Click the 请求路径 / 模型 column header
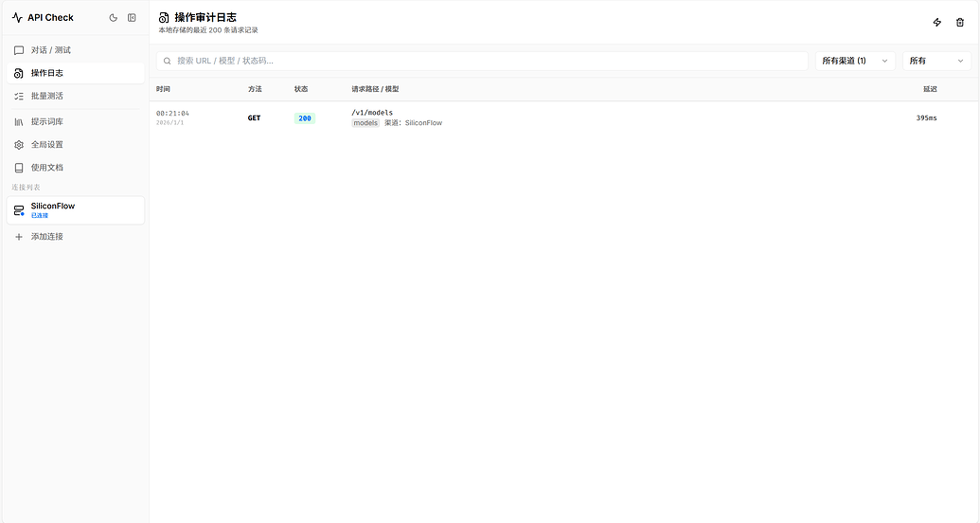The width and height of the screenshot is (980, 523). pos(375,89)
